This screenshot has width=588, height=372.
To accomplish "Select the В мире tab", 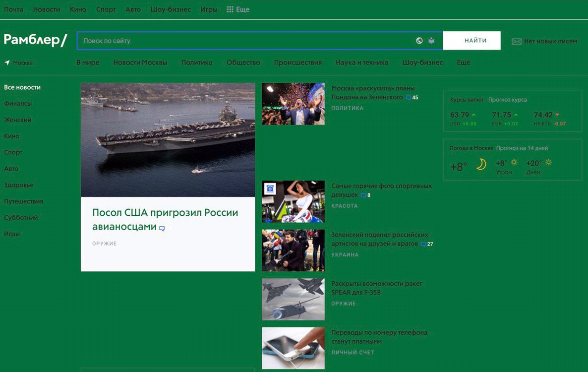I will point(88,62).
